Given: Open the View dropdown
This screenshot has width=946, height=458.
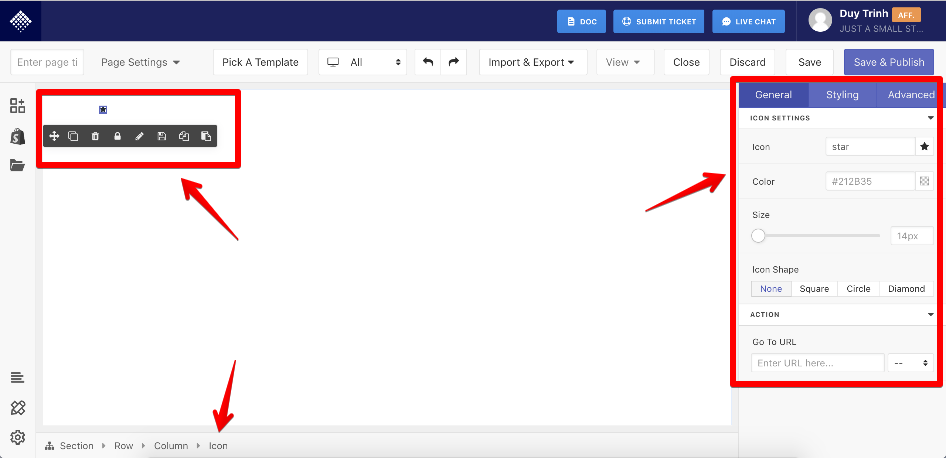Looking at the screenshot, I should click(623, 62).
